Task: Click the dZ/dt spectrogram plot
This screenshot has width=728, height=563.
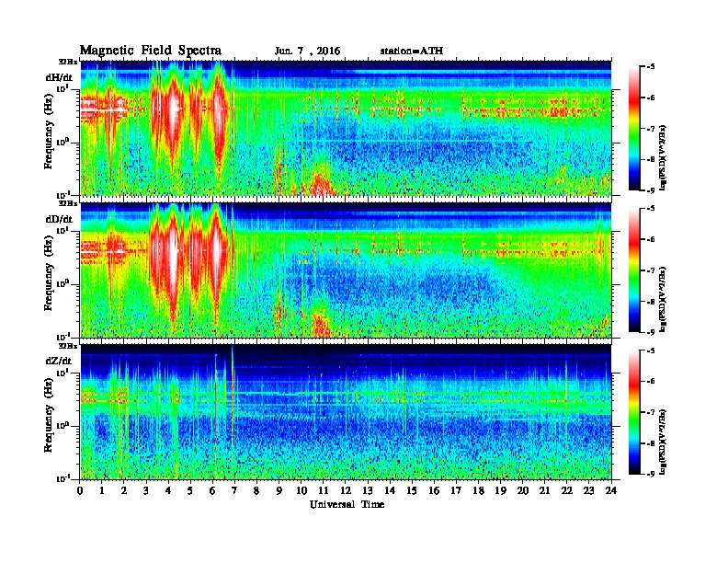Action: pos(346,412)
